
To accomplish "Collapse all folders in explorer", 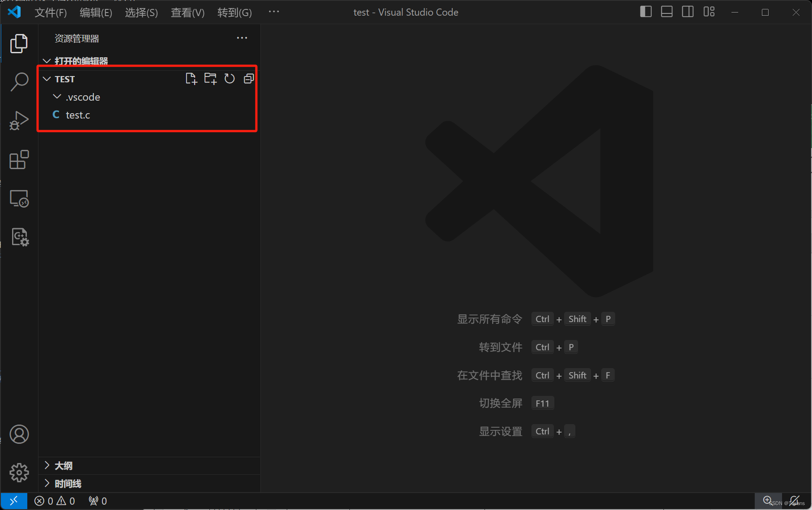I will [249, 79].
